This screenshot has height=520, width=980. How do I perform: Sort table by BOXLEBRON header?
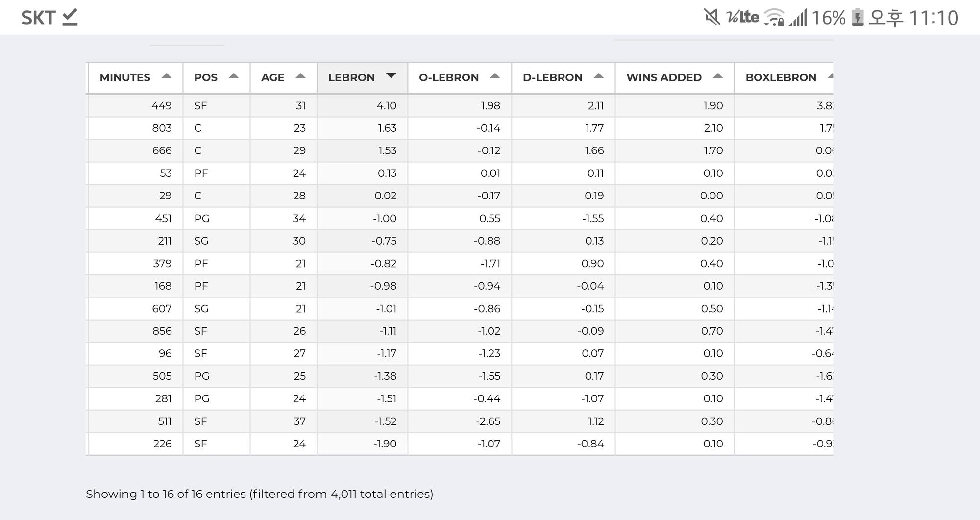click(x=781, y=77)
